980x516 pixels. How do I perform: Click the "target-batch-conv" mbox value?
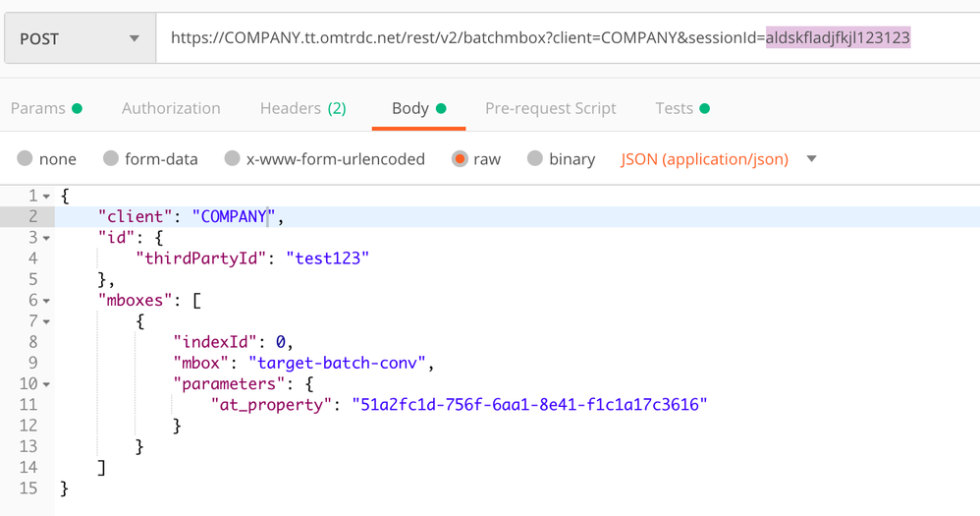339,363
